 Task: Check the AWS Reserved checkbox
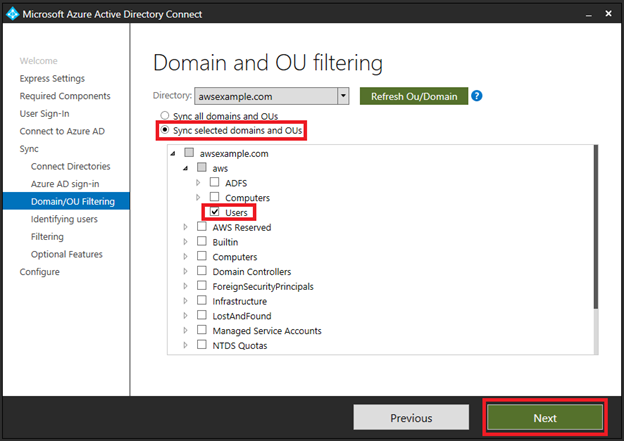(x=202, y=227)
